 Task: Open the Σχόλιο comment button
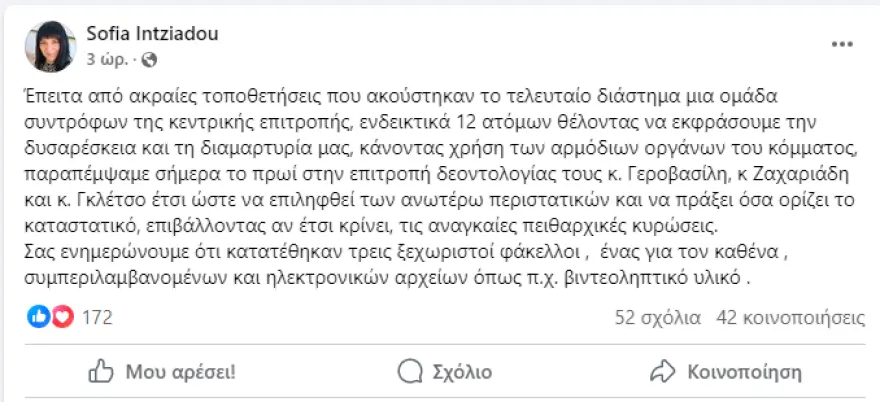point(445,372)
